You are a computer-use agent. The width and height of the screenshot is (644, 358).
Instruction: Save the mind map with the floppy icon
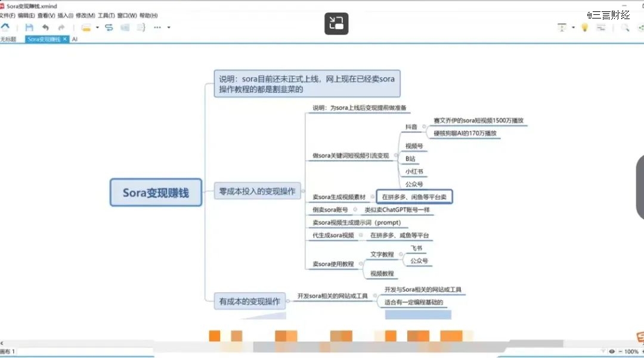29,27
